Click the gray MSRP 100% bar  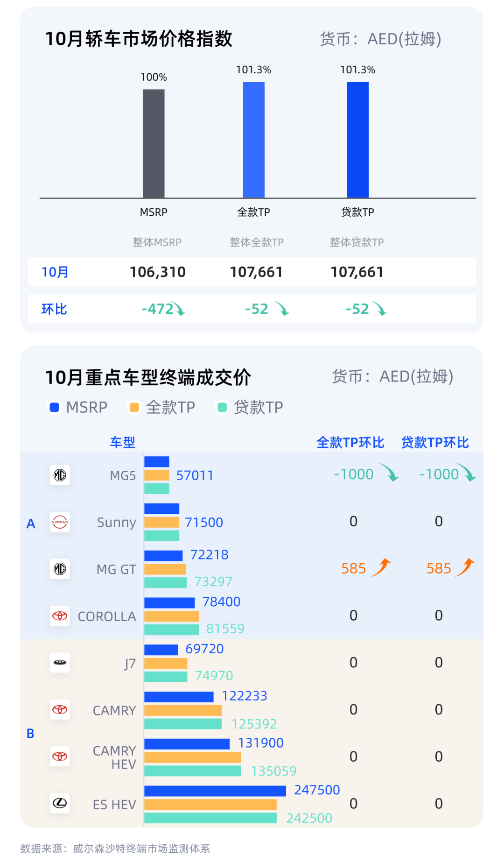click(x=154, y=144)
